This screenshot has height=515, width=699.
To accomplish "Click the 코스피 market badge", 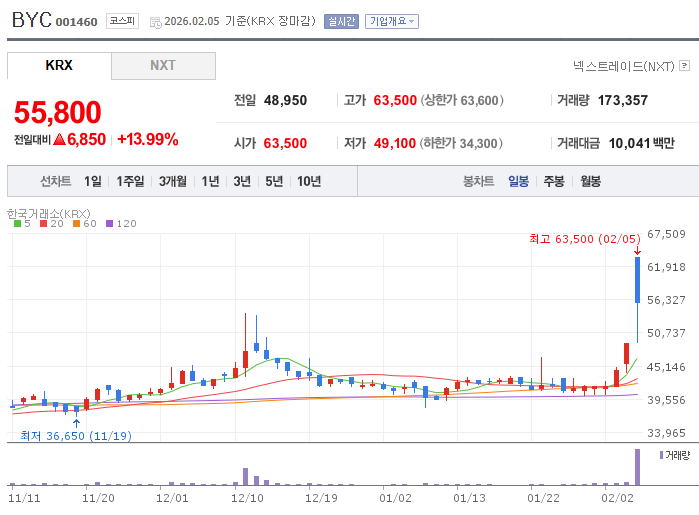I will tap(122, 21).
